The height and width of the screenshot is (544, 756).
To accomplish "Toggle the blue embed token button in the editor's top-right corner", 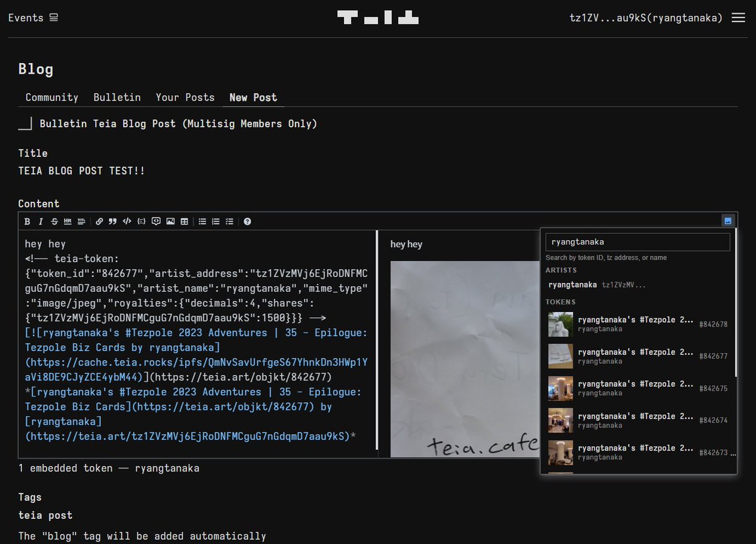I will coord(728,221).
